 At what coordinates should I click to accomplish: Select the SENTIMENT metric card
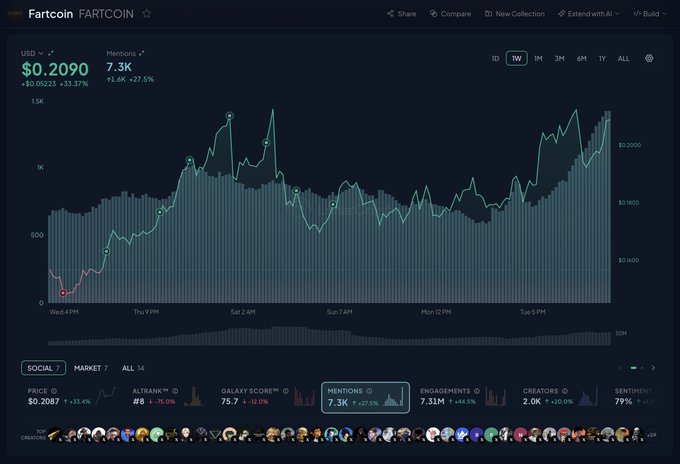pos(638,396)
